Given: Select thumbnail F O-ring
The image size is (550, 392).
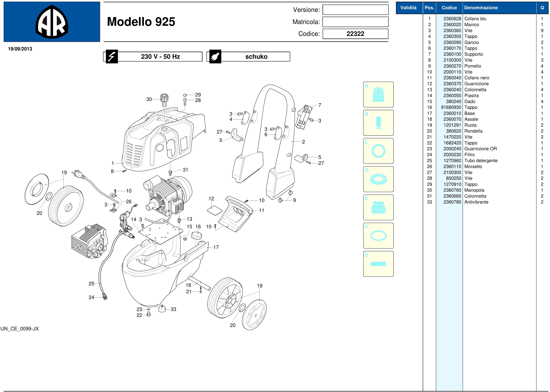Looking at the screenshot, I should tap(378, 236).
